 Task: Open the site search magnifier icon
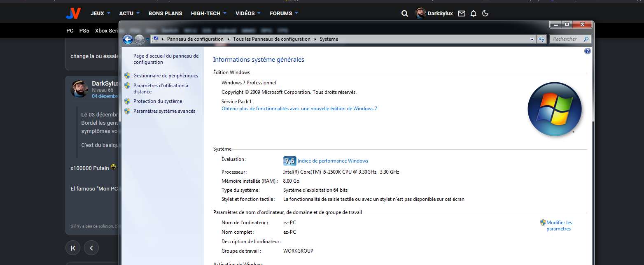405,14
